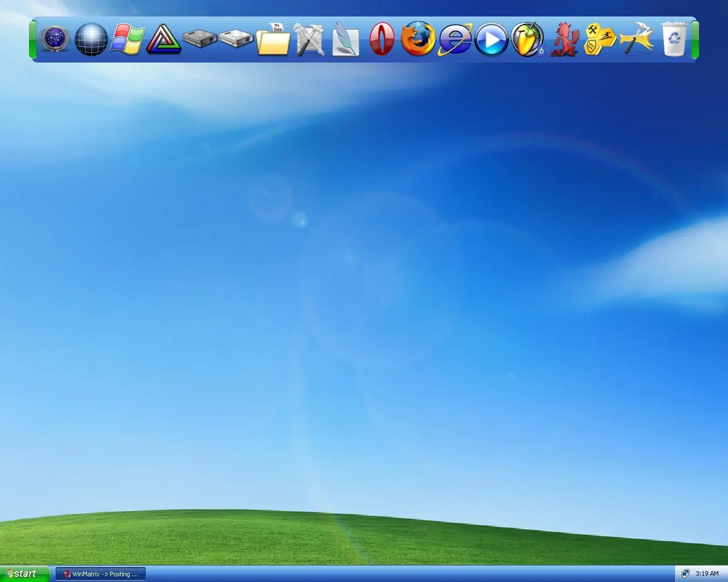Open the first hard drive icon
728x582 pixels.
(200, 39)
